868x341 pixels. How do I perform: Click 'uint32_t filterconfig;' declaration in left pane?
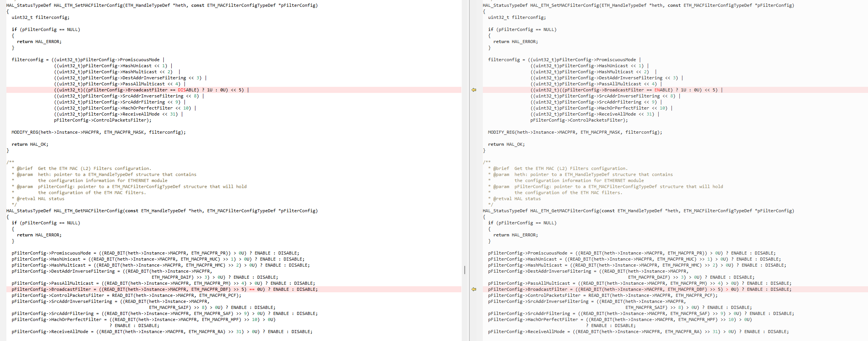click(40, 17)
